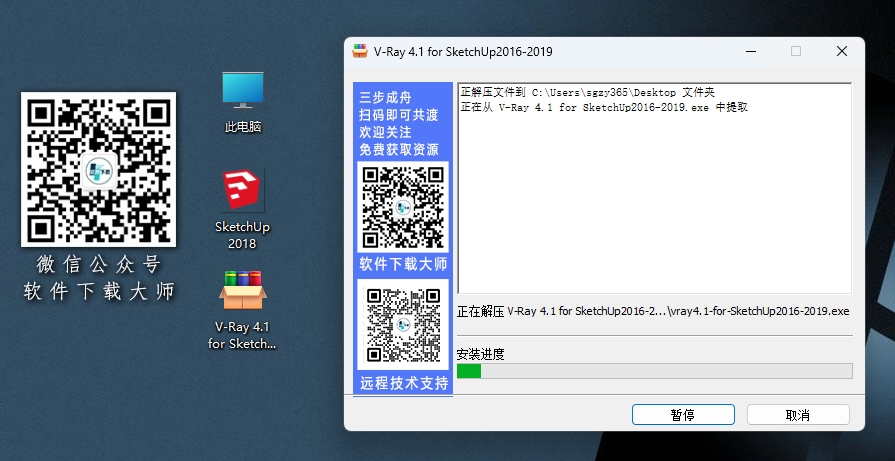Viewport: 895px width, 461px height.
Task: Click QR code above 远程技术支持
Action: [403, 325]
